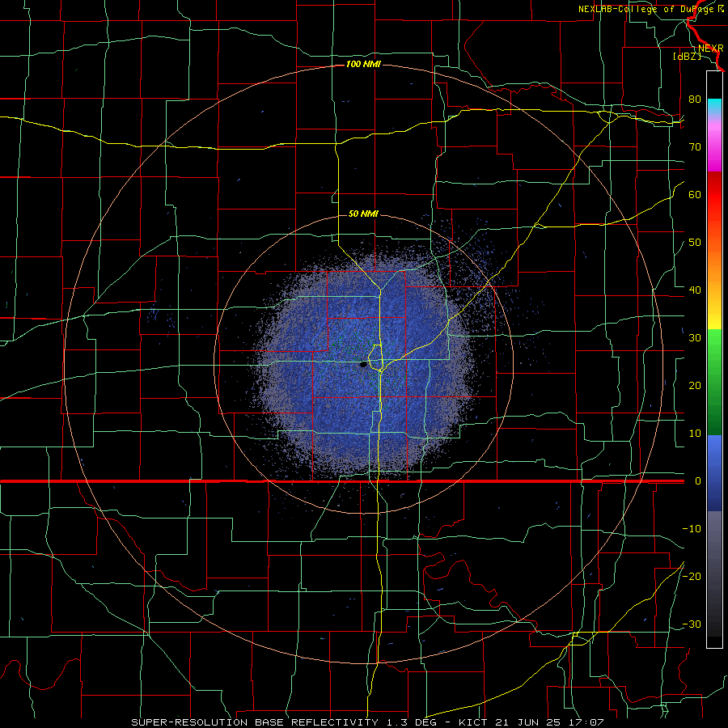Click the 30 value on dBZ scale
Screen dimensions: 728x728
(x=695, y=338)
